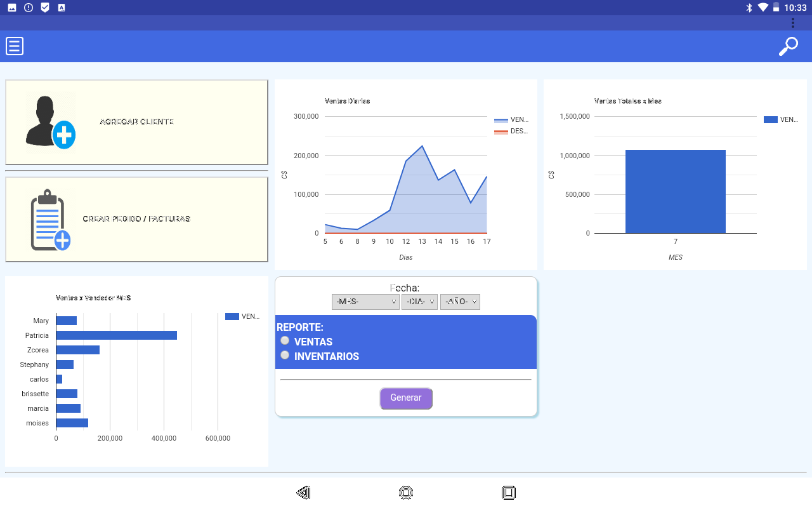Image resolution: width=812 pixels, height=508 pixels.
Task: Click the add client person icon
Action: coord(51,122)
